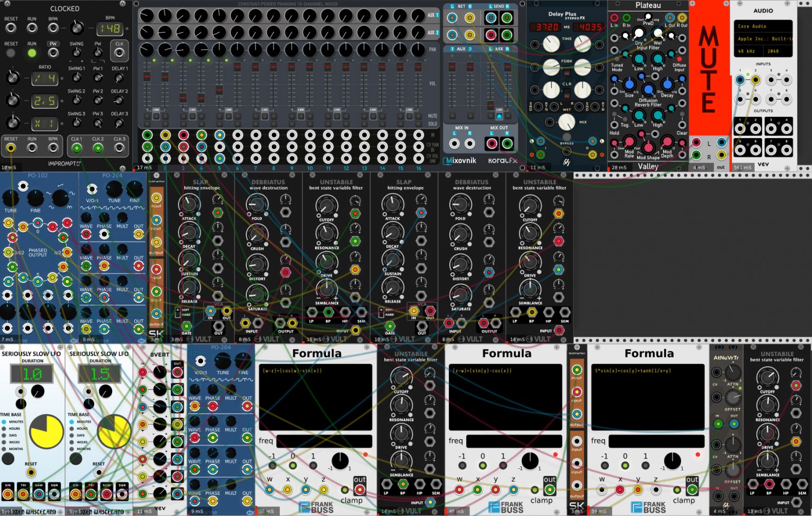The image size is (812, 516).
Task: Click the channel 1 volume fader on mixer
Action: point(147,76)
